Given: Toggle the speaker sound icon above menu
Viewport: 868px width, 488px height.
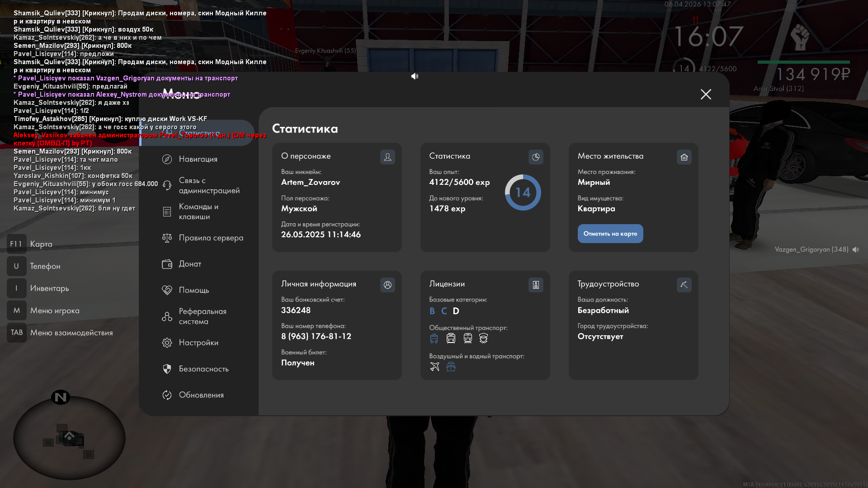Looking at the screenshot, I should pos(415,76).
